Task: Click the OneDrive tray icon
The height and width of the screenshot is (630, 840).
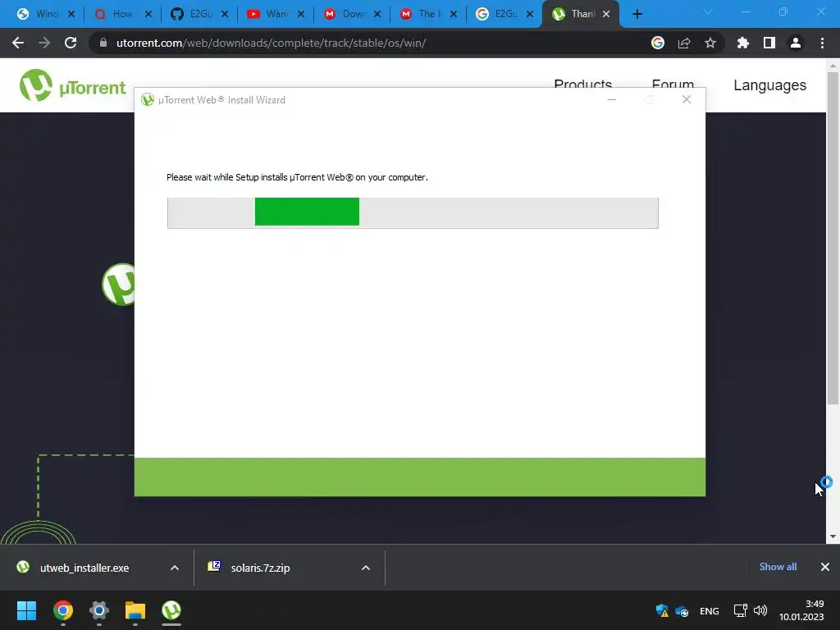Action: pos(682,610)
